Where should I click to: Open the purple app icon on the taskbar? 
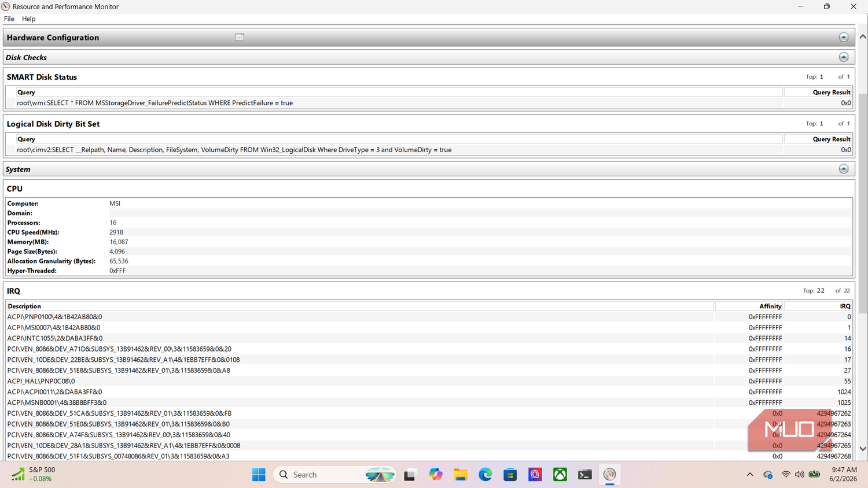coord(535,475)
